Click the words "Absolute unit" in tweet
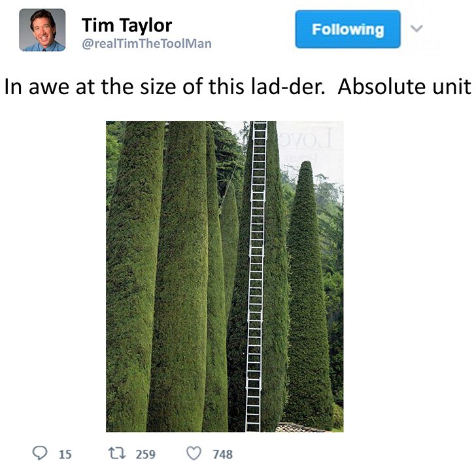Screen dimensions: 476x476 pos(404,87)
